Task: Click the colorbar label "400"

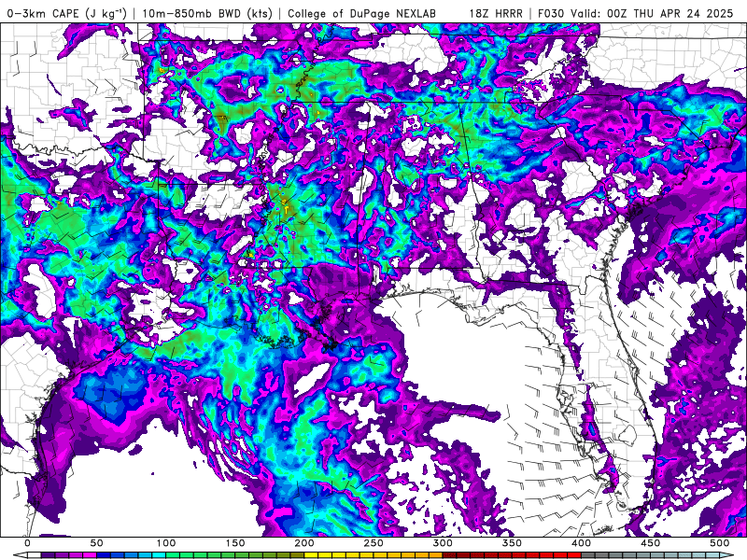Action: (x=581, y=543)
